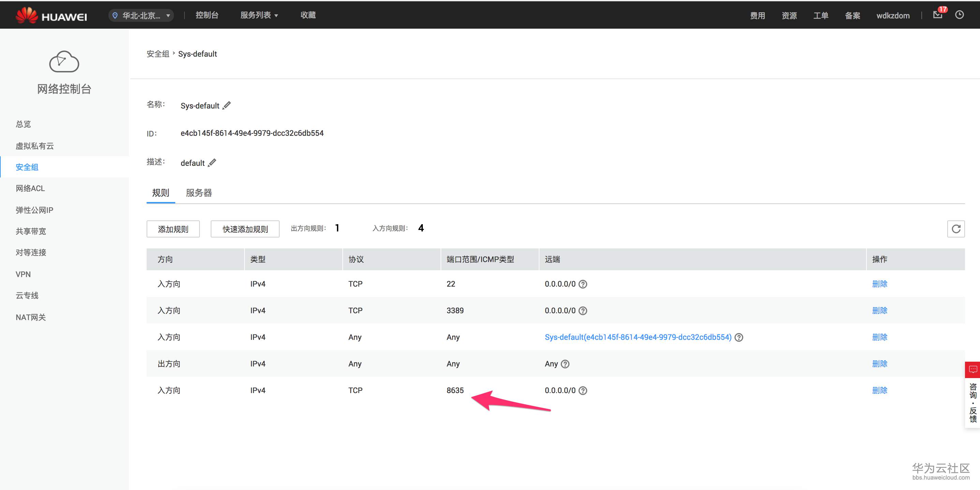
Task: Click the edit pencil next to default description
Action: click(212, 162)
